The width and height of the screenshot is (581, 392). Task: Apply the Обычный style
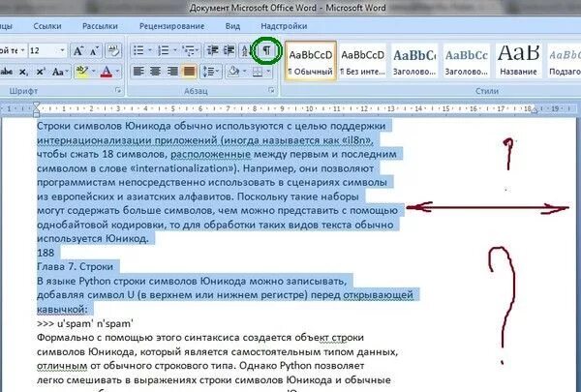(311, 61)
